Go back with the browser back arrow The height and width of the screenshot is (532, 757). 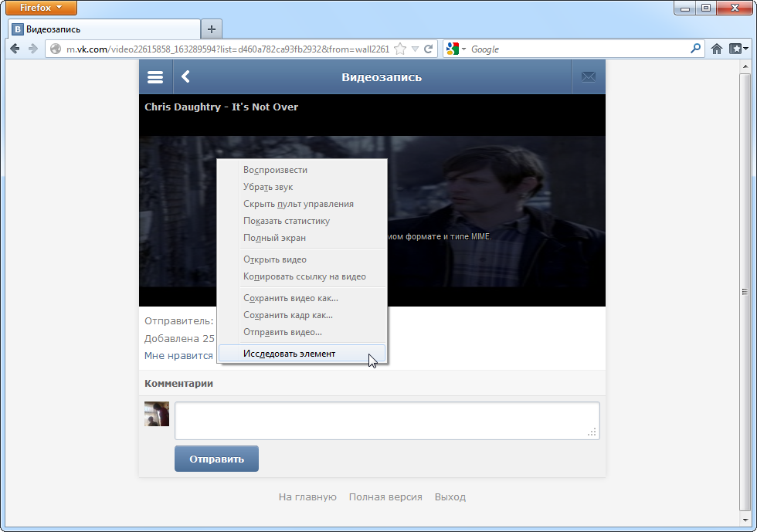(x=15, y=49)
